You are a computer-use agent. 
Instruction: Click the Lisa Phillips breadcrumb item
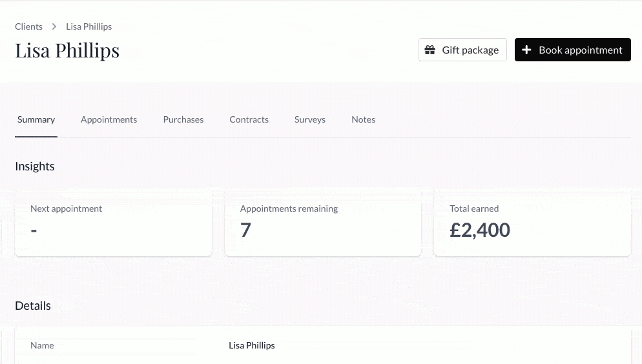(88, 26)
